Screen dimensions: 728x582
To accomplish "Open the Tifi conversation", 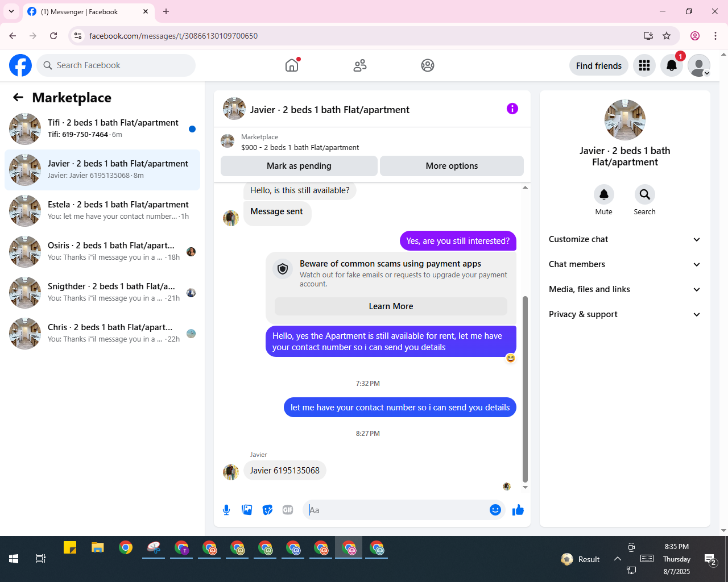I will click(x=102, y=129).
